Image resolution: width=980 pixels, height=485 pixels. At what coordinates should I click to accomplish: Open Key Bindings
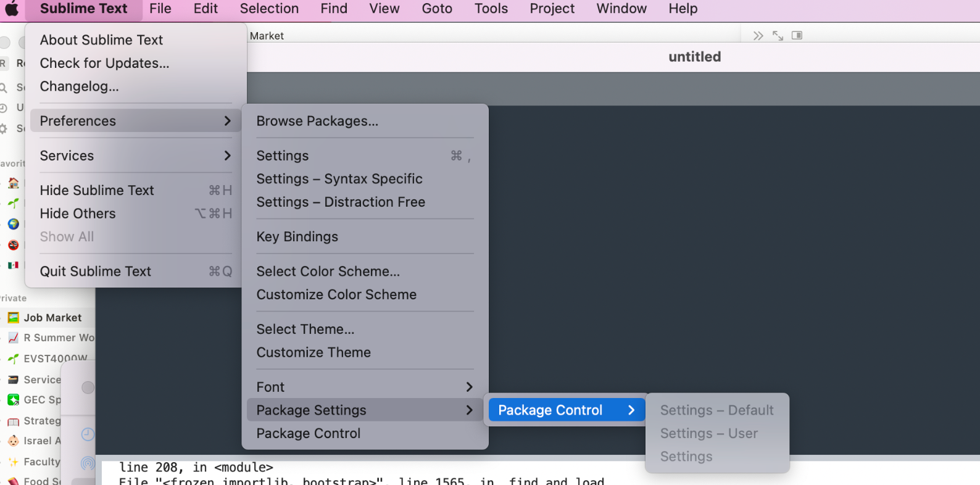[x=365, y=237]
